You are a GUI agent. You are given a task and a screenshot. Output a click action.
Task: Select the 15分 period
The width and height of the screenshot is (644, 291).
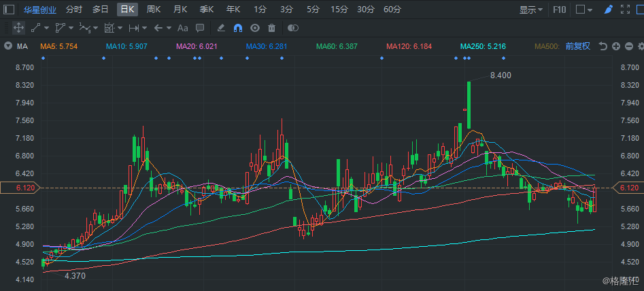[x=339, y=10]
